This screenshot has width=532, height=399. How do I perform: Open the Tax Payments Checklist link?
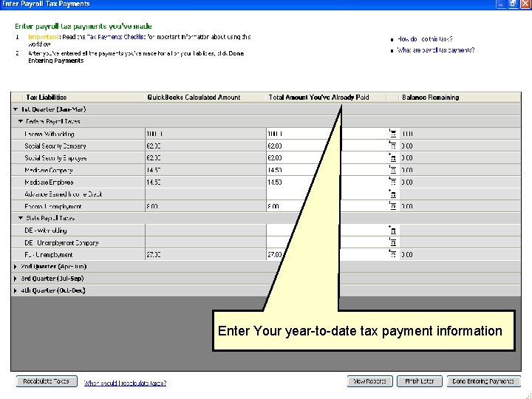click(116, 37)
